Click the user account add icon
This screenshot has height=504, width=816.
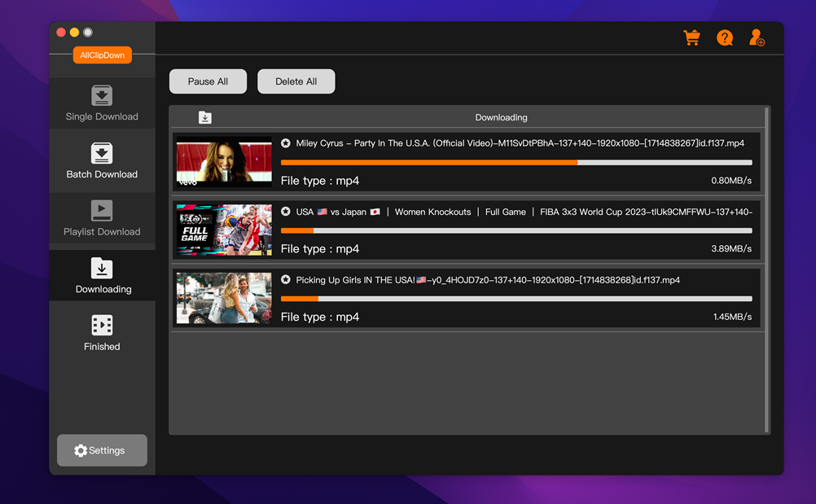pos(757,37)
